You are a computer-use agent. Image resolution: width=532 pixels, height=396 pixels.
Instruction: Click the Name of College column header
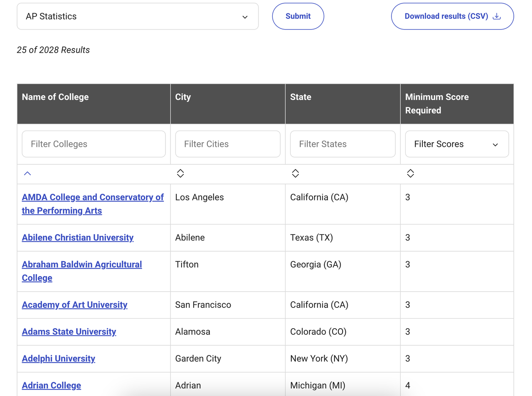click(55, 97)
